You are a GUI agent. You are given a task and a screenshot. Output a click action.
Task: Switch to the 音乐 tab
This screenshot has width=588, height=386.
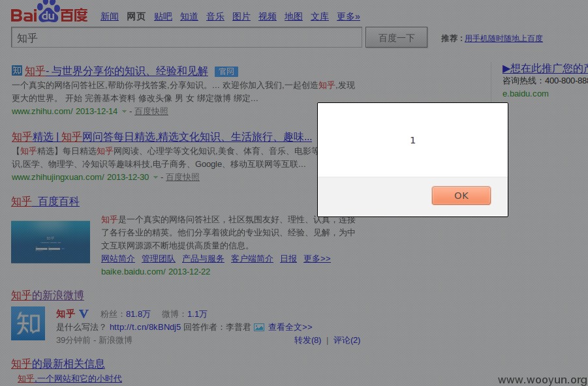click(215, 16)
